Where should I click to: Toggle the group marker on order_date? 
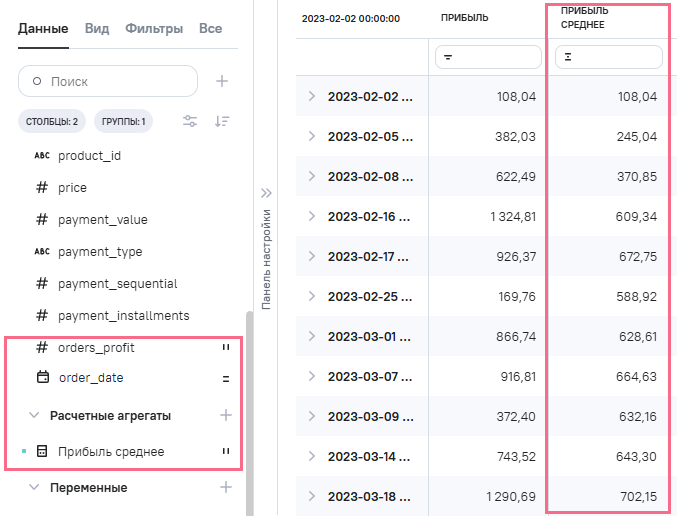click(x=226, y=378)
